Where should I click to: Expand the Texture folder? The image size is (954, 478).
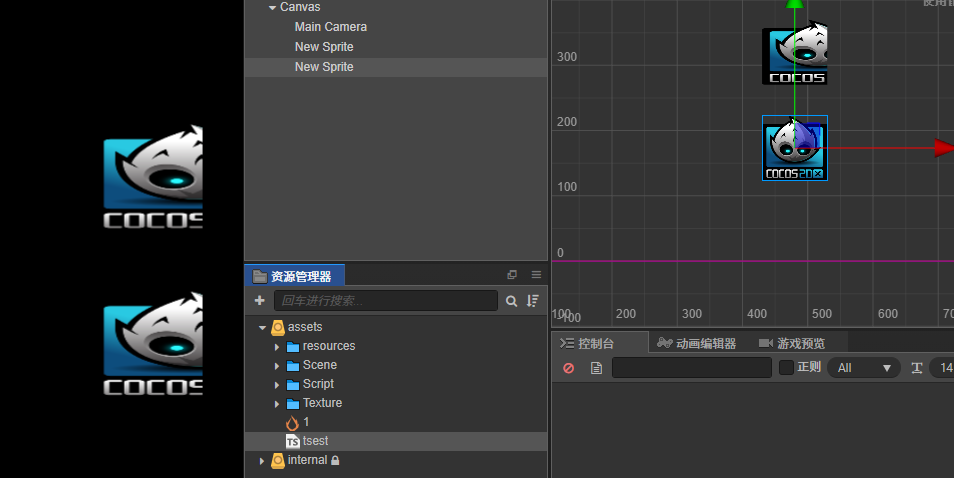pyautogui.click(x=277, y=404)
